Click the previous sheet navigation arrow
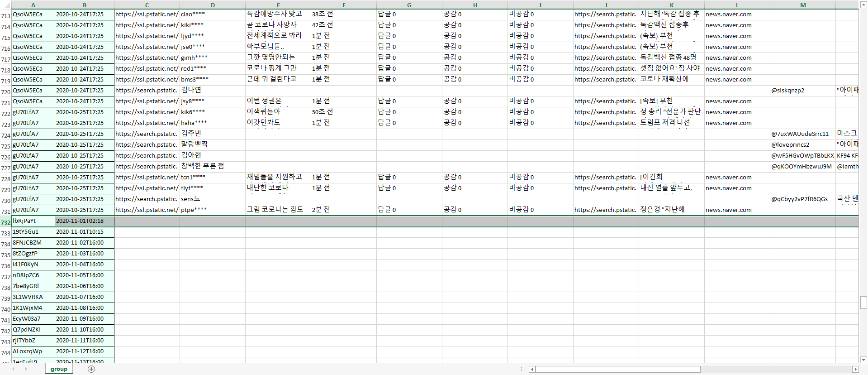 (x=13, y=369)
